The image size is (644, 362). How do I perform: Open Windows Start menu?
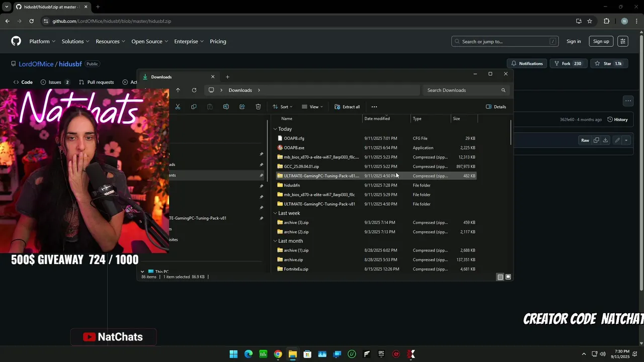point(233,354)
